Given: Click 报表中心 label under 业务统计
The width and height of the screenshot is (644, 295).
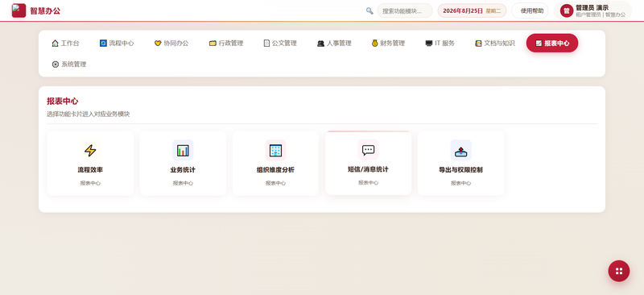Looking at the screenshot, I should pos(183,183).
